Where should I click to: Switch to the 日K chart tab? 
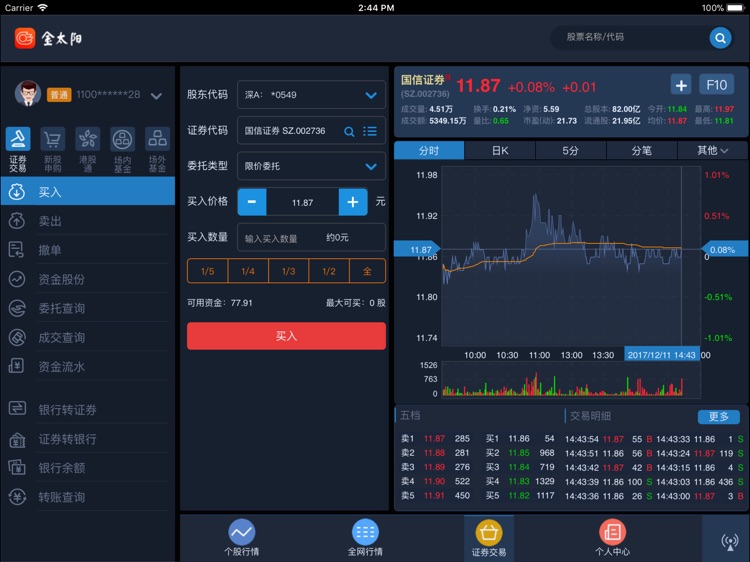(x=500, y=151)
